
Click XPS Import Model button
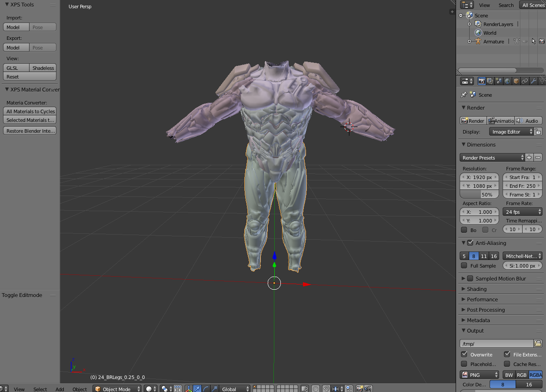[16, 27]
